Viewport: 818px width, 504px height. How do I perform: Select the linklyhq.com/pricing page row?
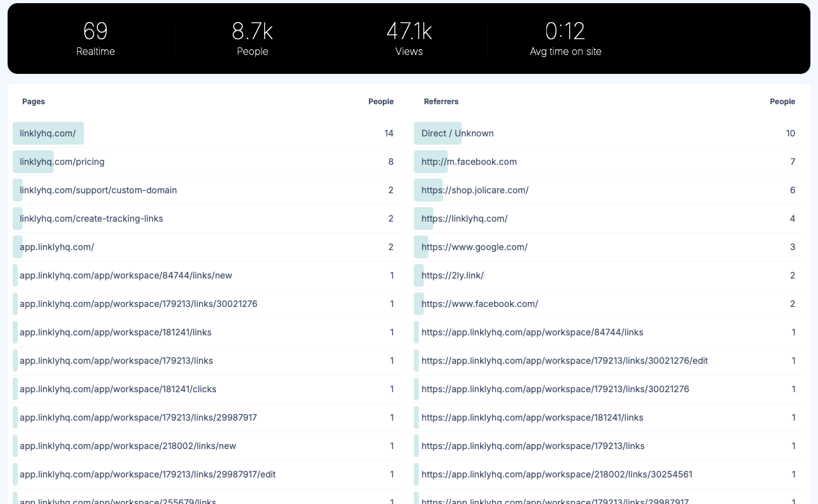point(60,162)
